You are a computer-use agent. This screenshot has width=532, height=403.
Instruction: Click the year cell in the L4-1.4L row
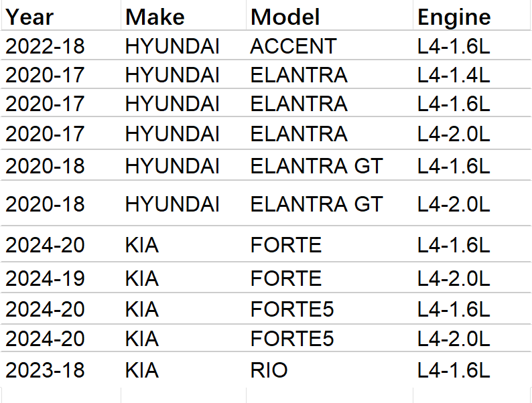pyautogui.click(x=45, y=75)
